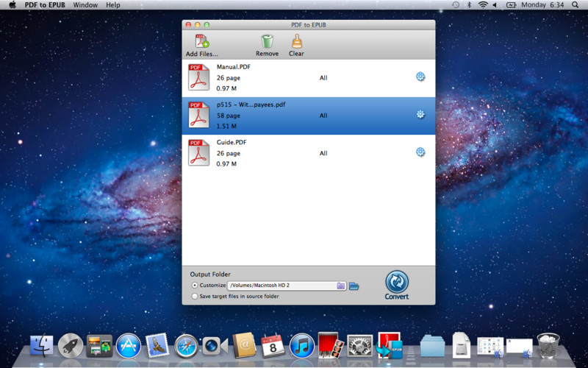
Task: Open the Trash in the dock
Action: (x=548, y=345)
